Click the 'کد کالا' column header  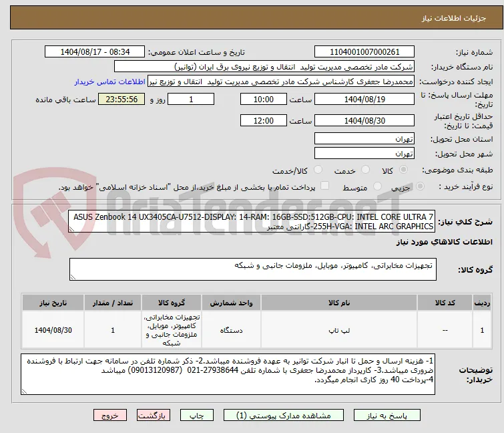point(445,303)
